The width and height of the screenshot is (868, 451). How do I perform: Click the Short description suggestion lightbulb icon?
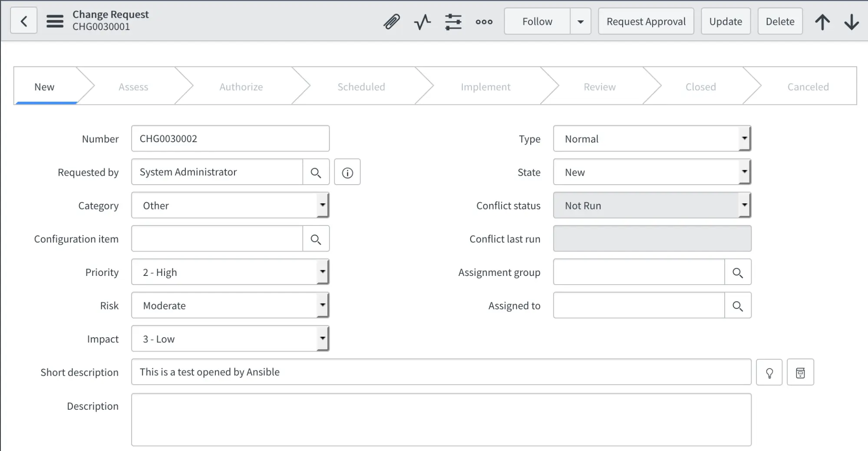pos(769,372)
